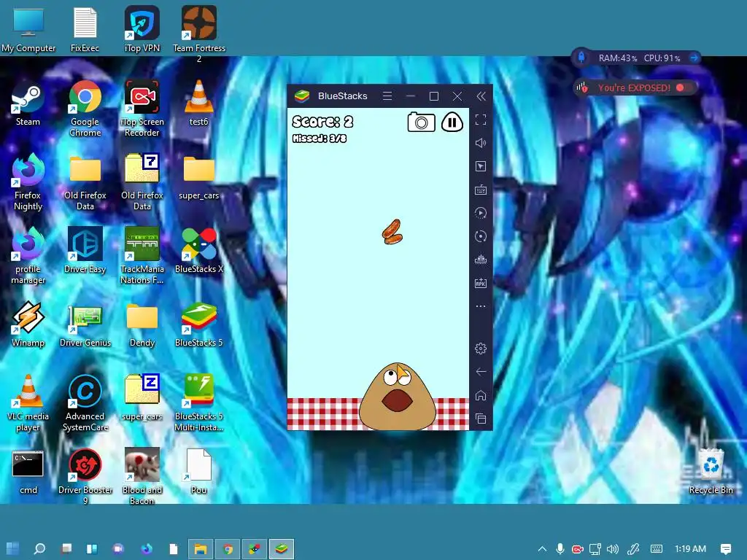Select the Team Fortress 2 shortcut
Image resolution: width=747 pixels, height=560 pixels.
[x=199, y=34]
